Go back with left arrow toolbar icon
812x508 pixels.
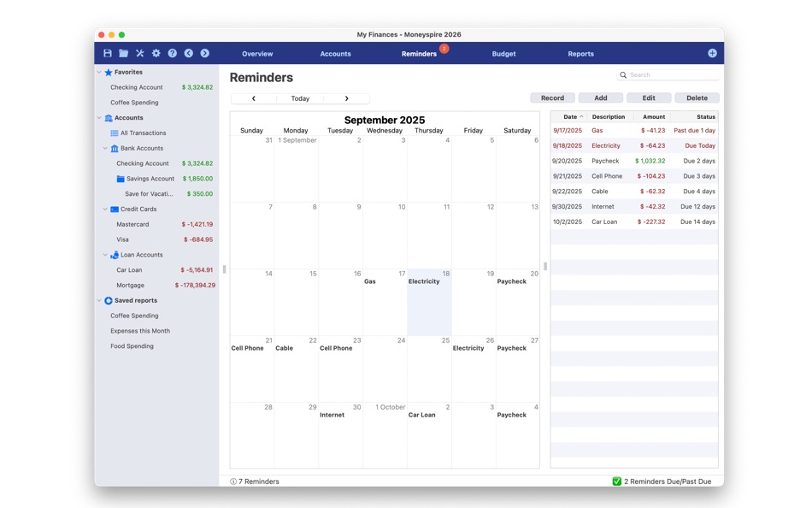[189, 53]
